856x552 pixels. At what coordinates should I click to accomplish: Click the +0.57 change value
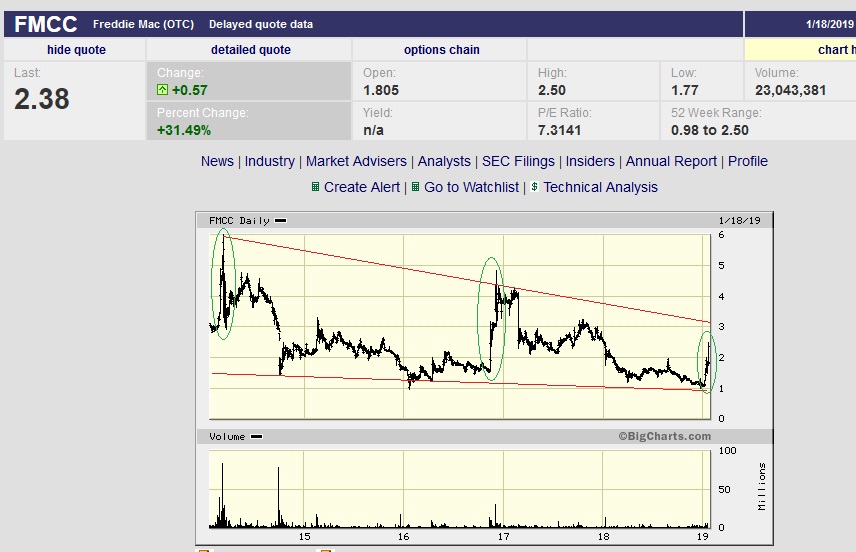[189, 90]
